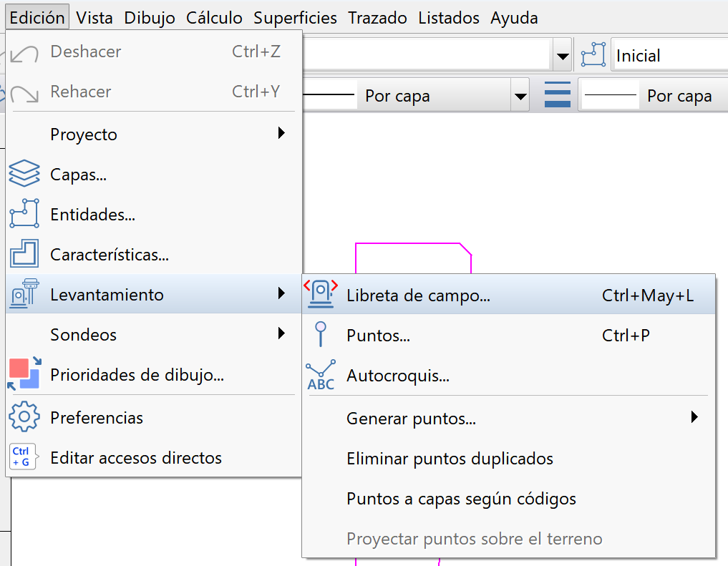Open the Por capa line type dropdown
This screenshot has height=566, width=728.
(520, 96)
